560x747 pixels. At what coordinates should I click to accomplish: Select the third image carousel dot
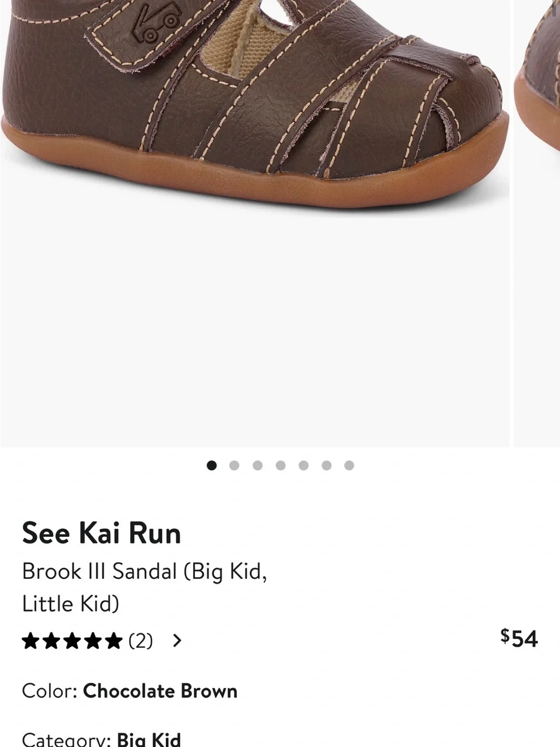click(x=258, y=465)
